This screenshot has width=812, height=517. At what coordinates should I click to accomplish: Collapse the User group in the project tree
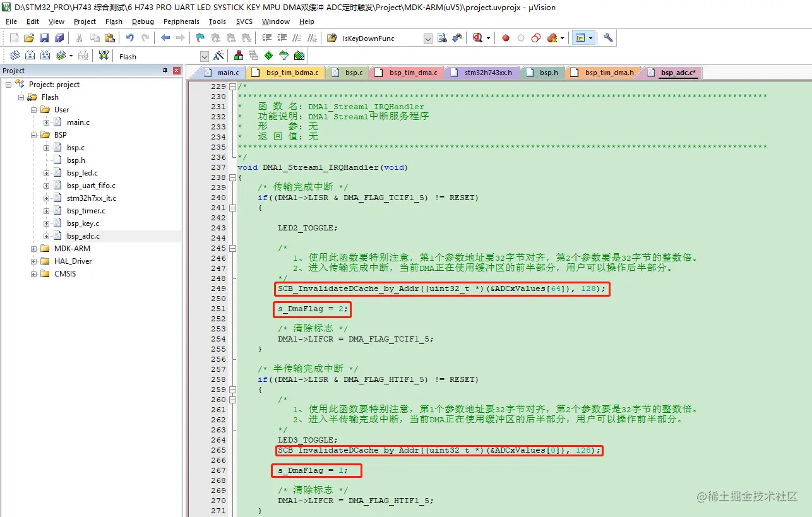[34, 110]
